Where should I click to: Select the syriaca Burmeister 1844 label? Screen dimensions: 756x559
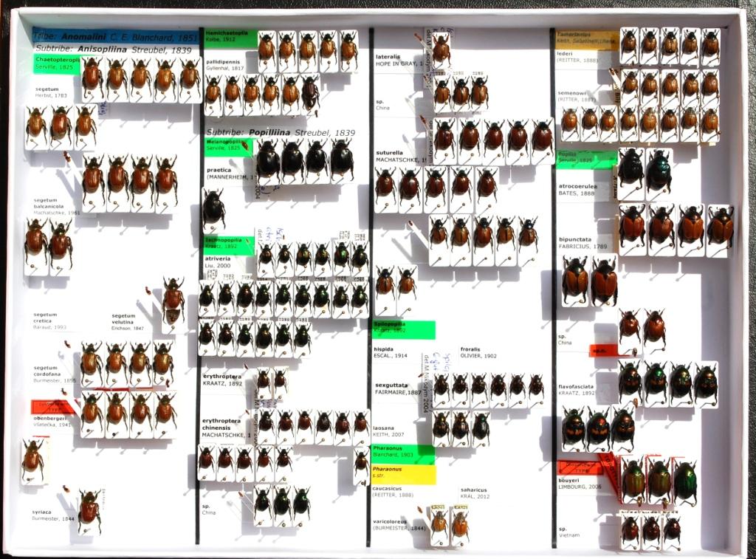click(x=54, y=515)
